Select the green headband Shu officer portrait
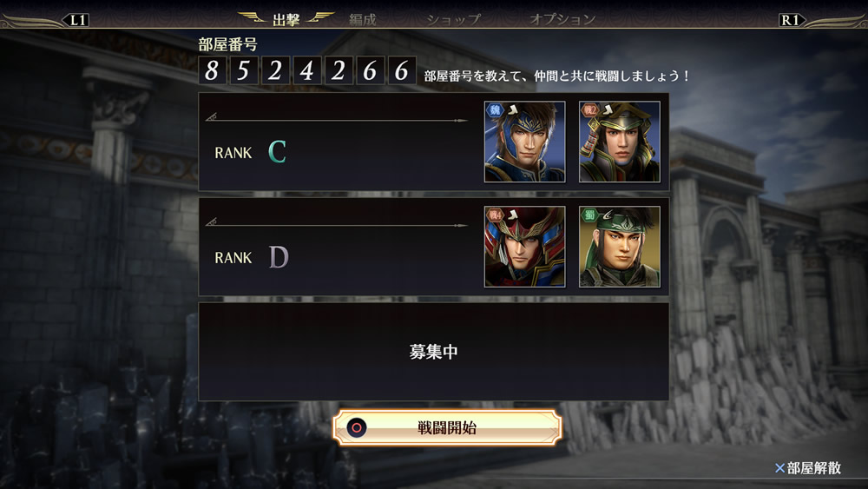The image size is (868, 489). [620, 247]
